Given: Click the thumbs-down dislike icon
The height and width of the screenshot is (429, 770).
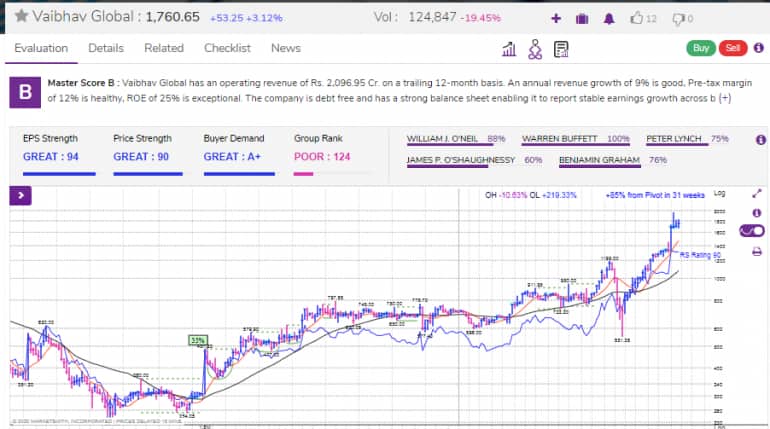Looking at the screenshot, I should point(678,19).
